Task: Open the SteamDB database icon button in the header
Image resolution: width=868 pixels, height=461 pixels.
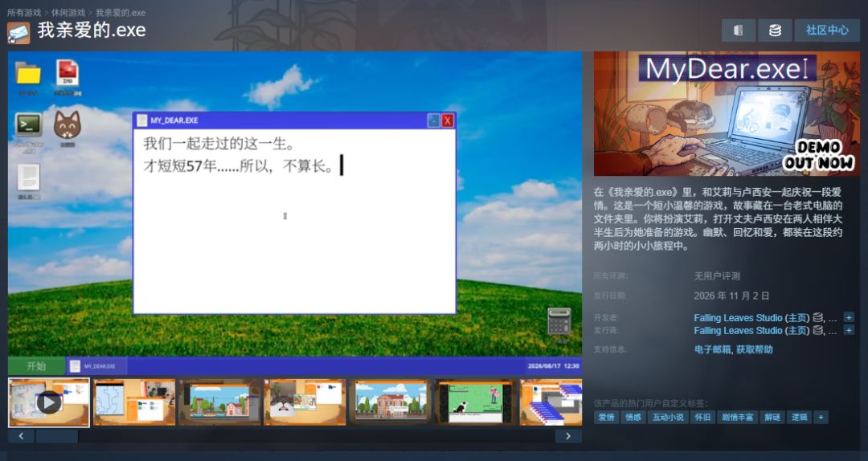Action: pyautogui.click(x=775, y=31)
